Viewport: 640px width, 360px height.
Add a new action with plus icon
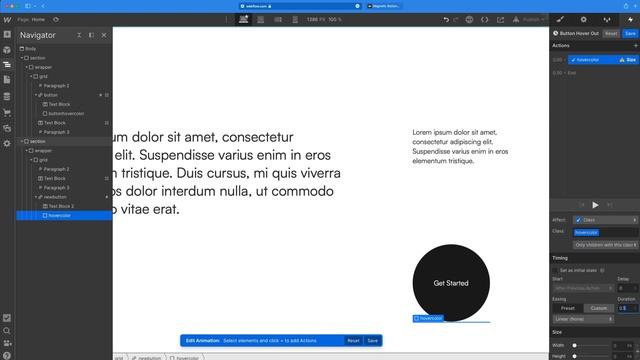point(635,46)
